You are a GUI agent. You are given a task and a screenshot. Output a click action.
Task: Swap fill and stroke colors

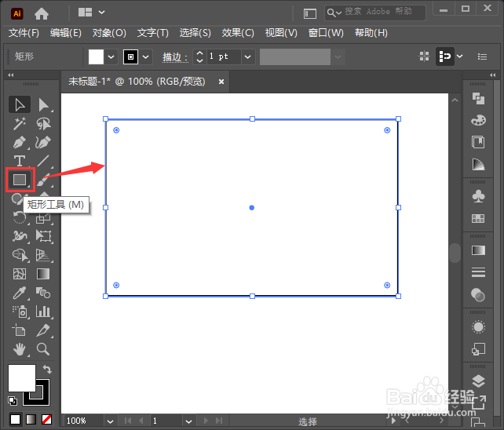pyautogui.click(x=47, y=370)
